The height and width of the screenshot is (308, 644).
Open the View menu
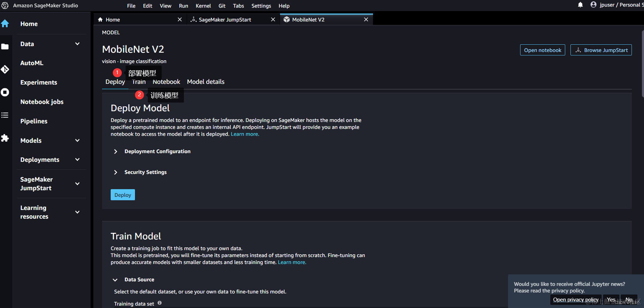(166, 6)
